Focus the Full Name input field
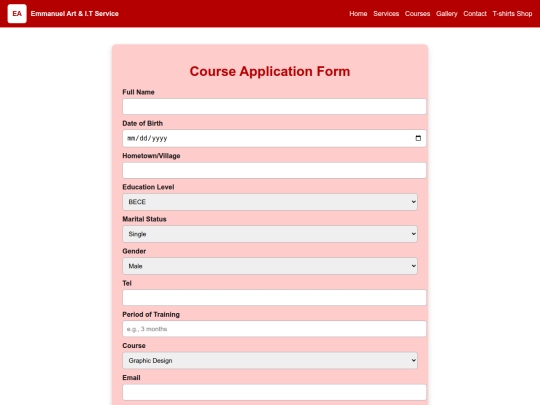Image resolution: width=540 pixels, height=405 pixels. pyautogui.click(x=274, y=106)
